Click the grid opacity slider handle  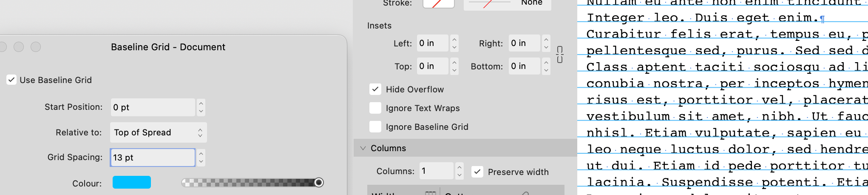[x=319, y=183]
